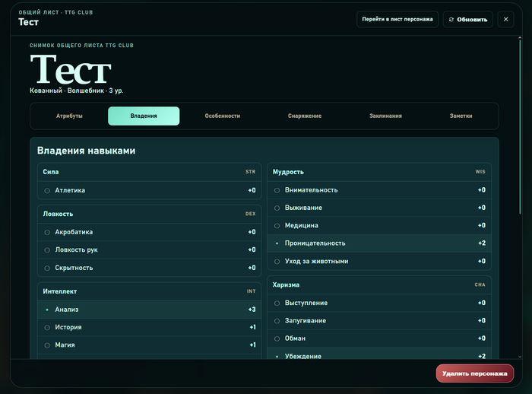Screen dimensions: 532x394
Task: Click the Сила group header
Action: [x=149, y=172]
